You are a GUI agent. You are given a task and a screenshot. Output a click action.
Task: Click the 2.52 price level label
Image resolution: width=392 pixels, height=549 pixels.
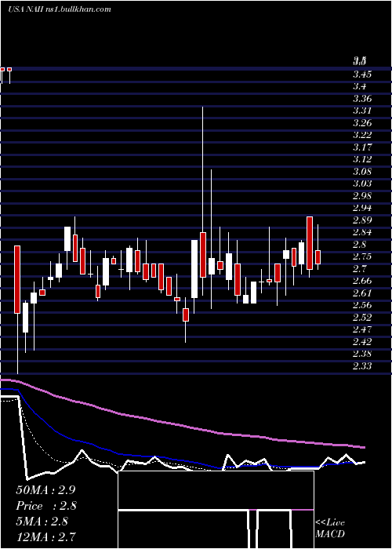point(362,318)
